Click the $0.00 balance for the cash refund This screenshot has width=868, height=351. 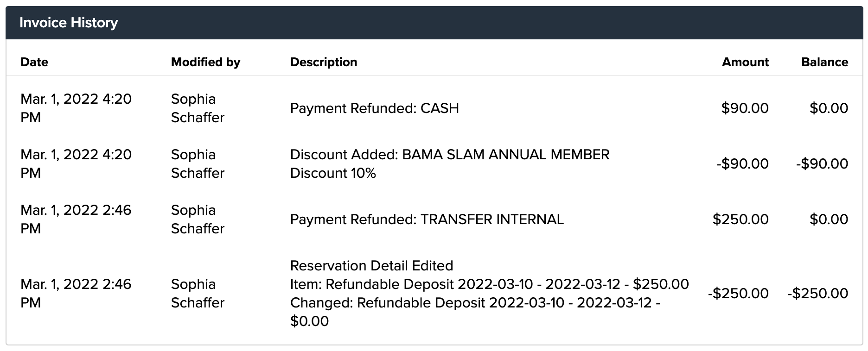click(829, 108)
